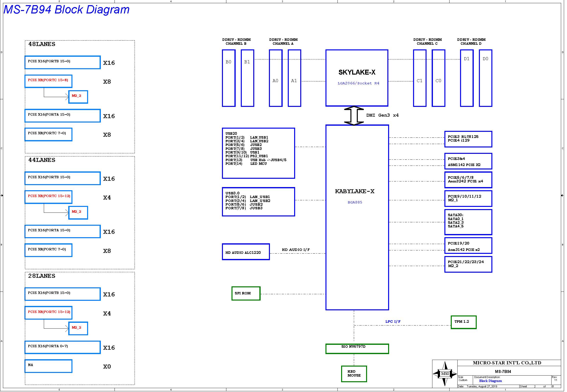Select the SKYLAKE-X CPU block

[357, 78]
